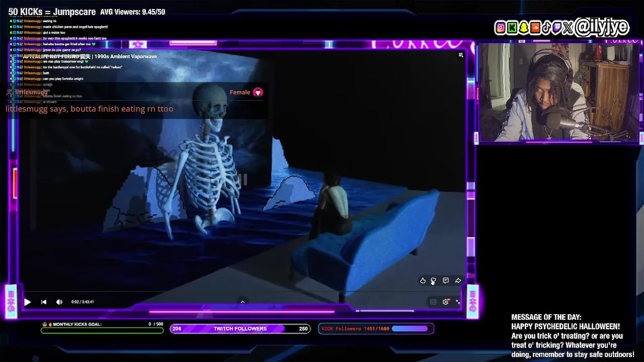The height and width of the screenshot is (362, 644).
Task: Click the 'Female' label in the TTS banner
Action: 240,92
